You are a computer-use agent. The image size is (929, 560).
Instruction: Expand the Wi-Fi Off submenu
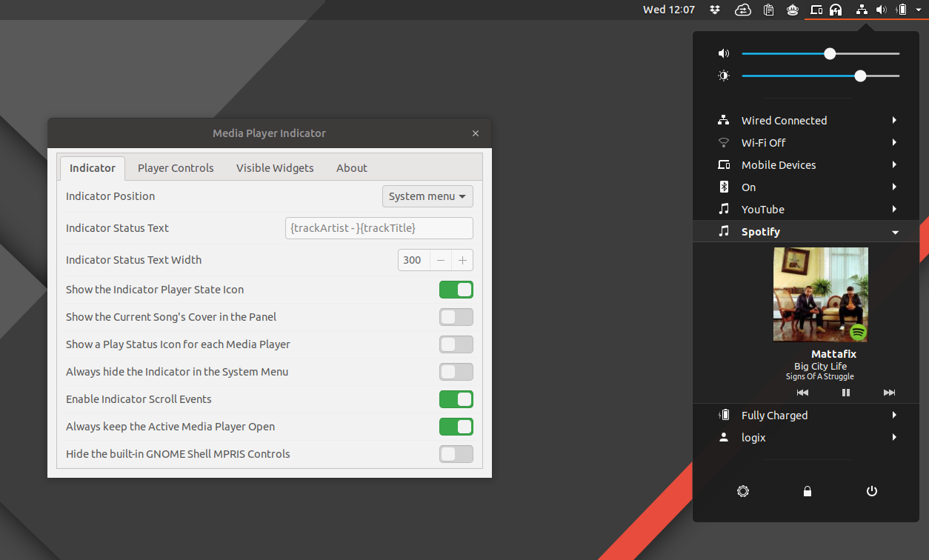pyautogui.click(x=806, y=142)
